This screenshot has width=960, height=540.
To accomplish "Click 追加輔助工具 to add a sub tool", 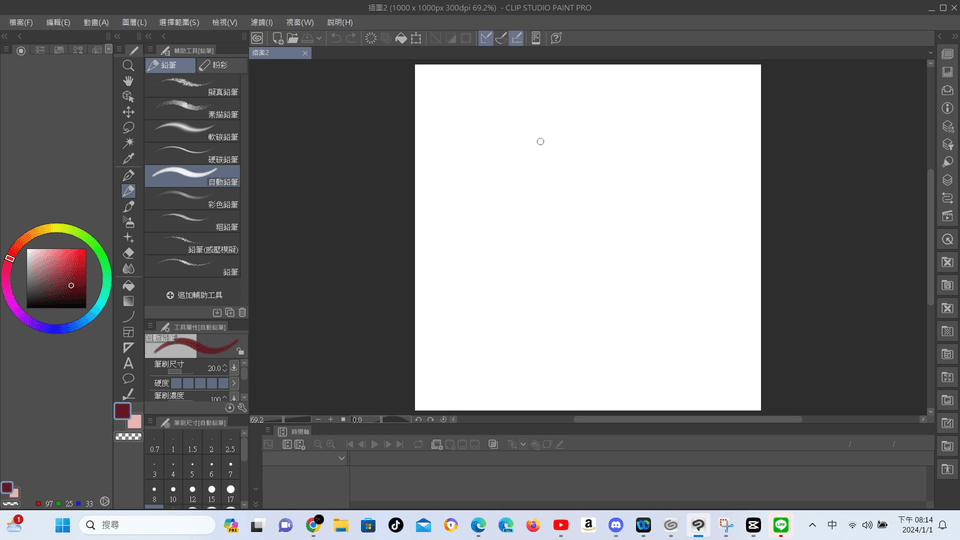I will (x=194, y=295).
